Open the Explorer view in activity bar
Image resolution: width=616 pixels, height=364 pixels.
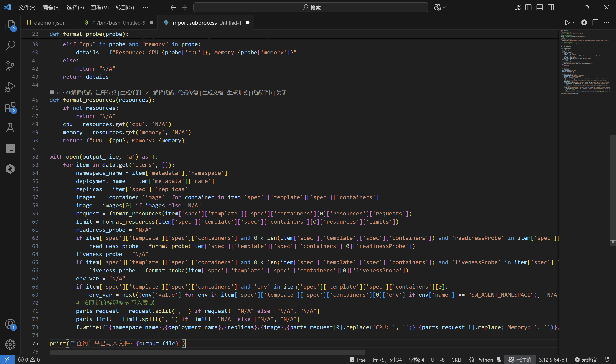10,25
